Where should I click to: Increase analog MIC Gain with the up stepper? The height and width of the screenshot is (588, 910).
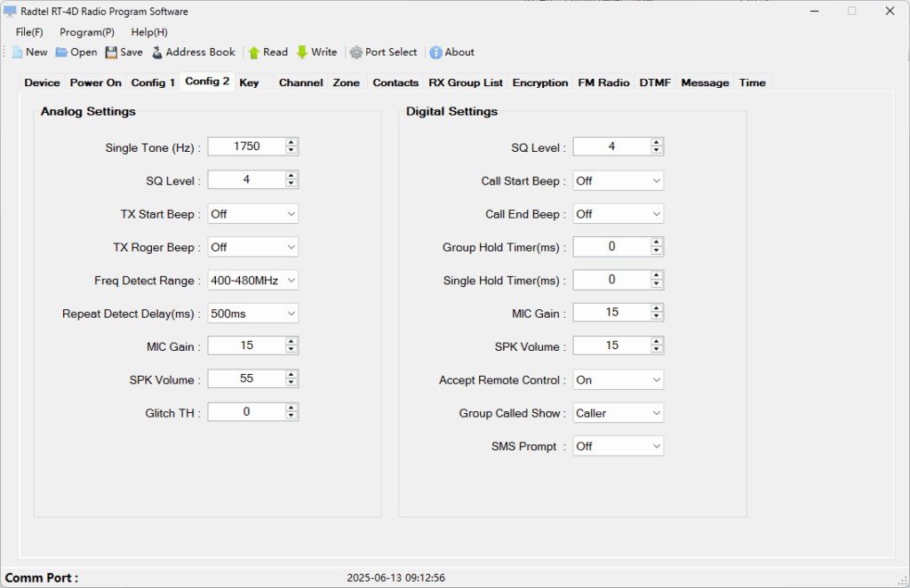tap(291, 341)
